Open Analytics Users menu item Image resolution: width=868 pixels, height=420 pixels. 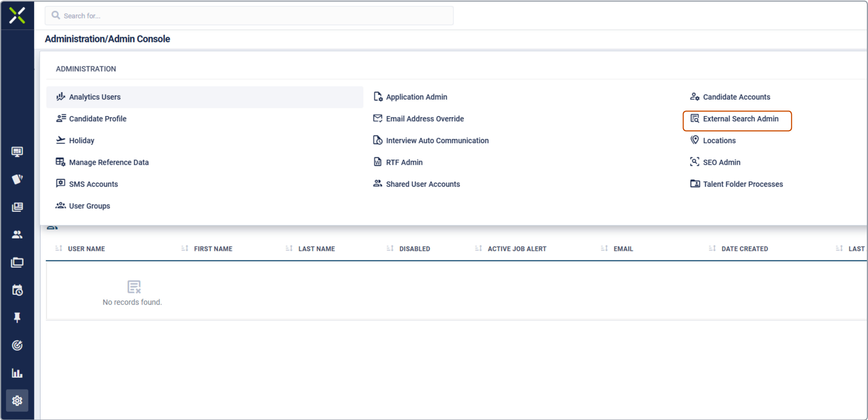[x=205, y=97]
